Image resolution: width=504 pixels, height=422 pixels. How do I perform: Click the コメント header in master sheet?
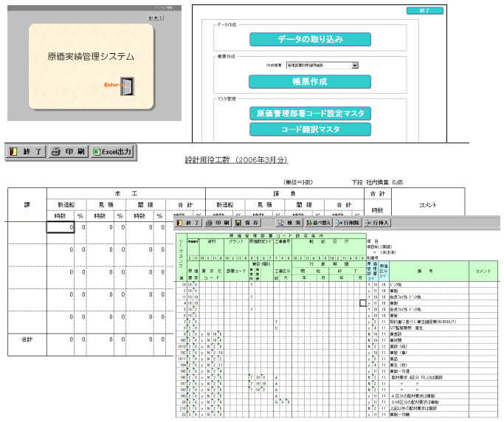pos(483,271)
